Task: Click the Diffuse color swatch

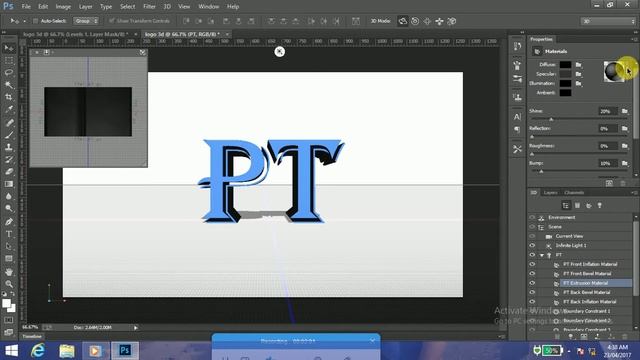Action: pos(565,64)
